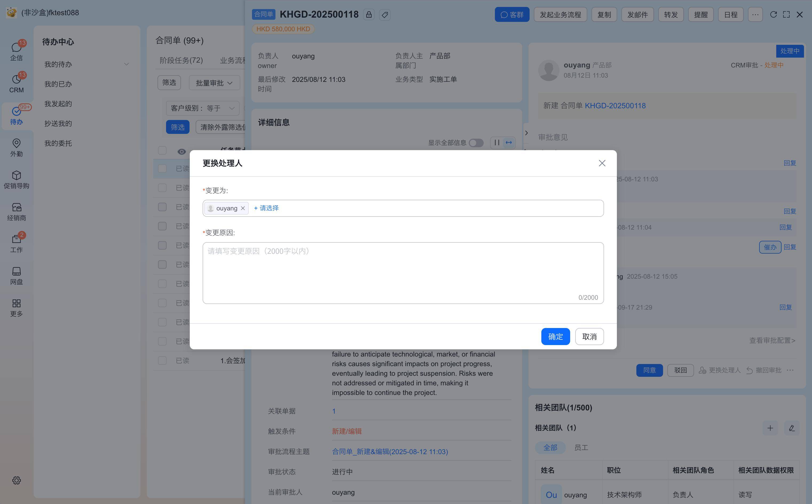The image size is (812, 504).
Task: Click the settings gear in sidebar
Action: click(x=16, y=480)
